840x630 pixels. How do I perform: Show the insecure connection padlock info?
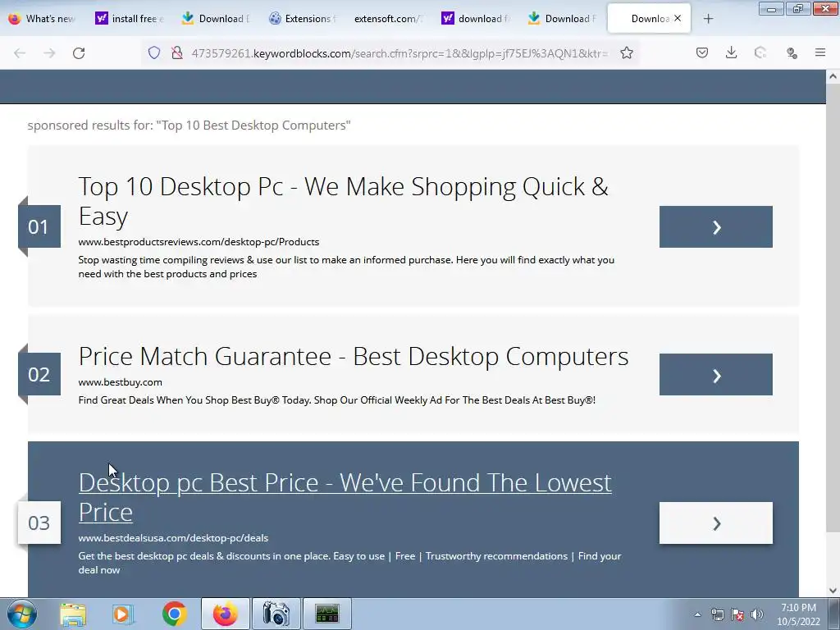(x=177, y=53)
